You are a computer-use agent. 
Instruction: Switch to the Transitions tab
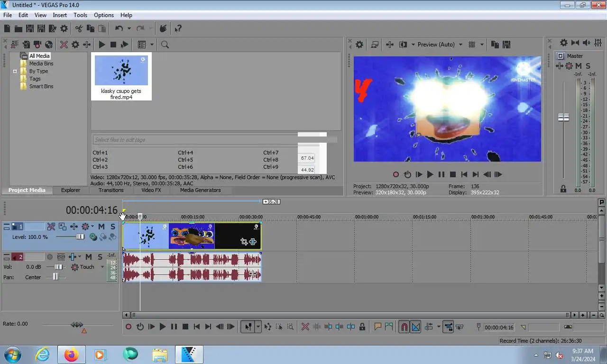[x=111, y=190]
